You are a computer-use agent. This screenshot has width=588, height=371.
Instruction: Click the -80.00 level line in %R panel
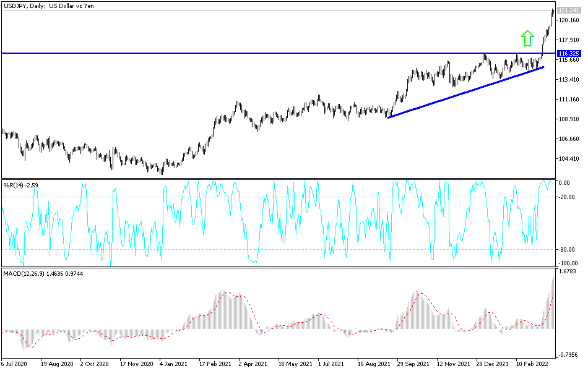279,250
